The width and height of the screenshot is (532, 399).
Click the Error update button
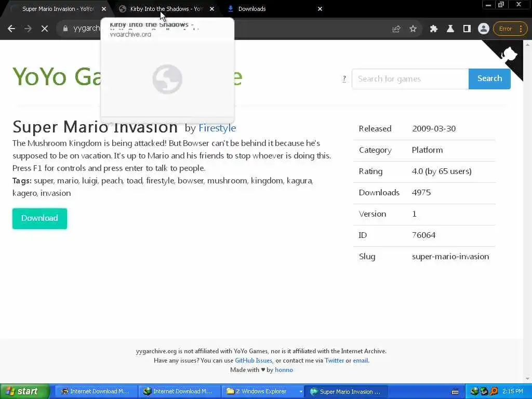(x=510, y=29)
